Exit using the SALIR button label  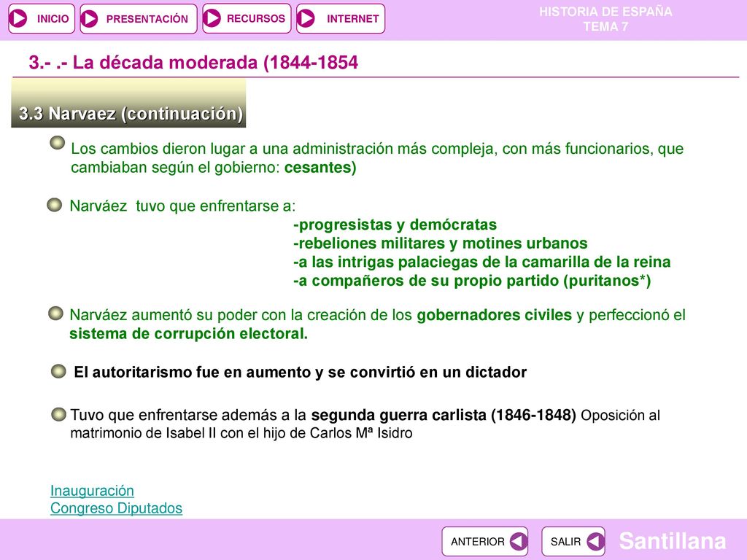(x=565, y=542)
